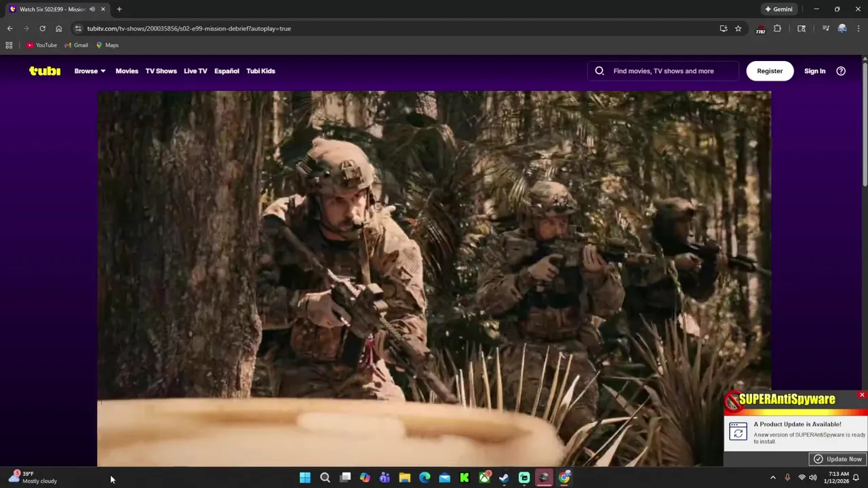Open Task View on taskbar
Image resolution: width=868 pixels, height=488 pixels.
[x=345, y=478]
